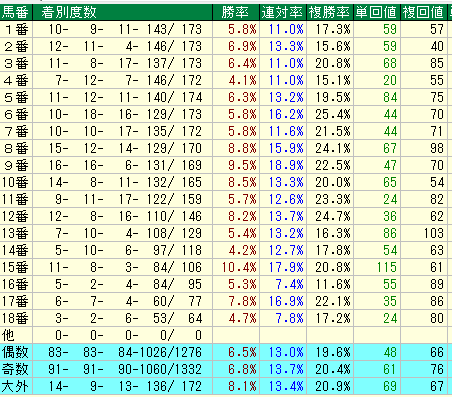Screen dimensions: 452x397
Task: Click the 103 複回値 value in 13番 row
Action: coord(434,233)
